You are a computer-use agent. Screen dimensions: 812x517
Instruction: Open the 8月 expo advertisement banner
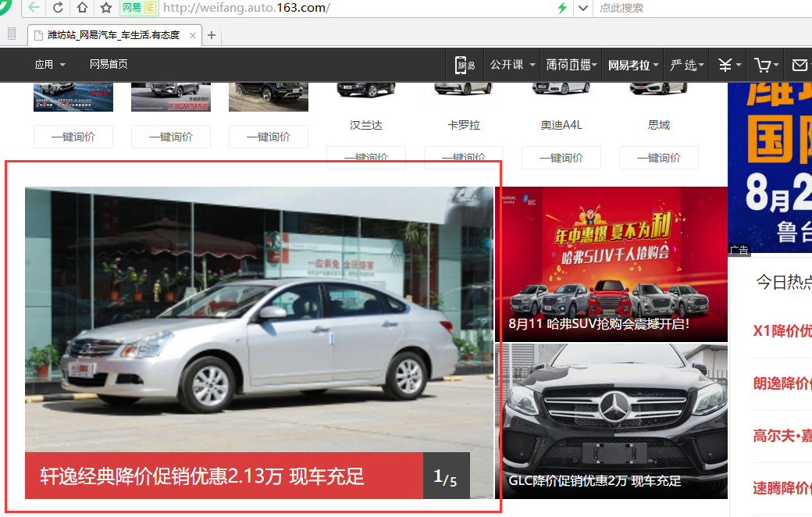[x=770, y=167]
